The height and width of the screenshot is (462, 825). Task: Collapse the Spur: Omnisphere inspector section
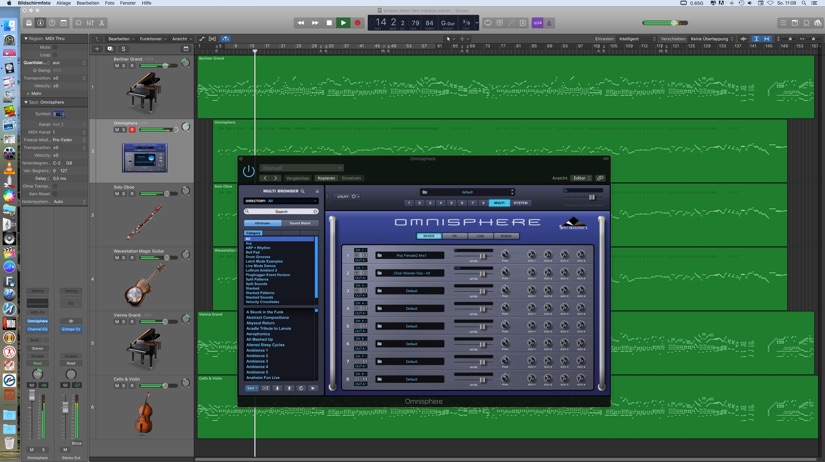[x=26, y=102]
